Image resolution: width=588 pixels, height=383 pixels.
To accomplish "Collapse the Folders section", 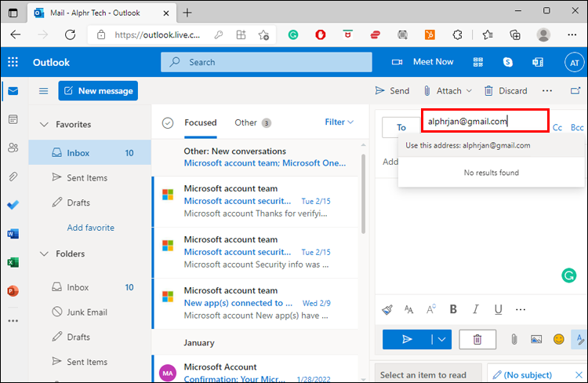I will coord(44,254).
